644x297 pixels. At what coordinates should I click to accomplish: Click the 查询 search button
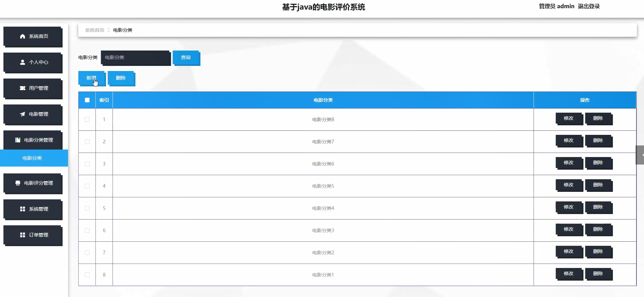click(x=186, y=58)
